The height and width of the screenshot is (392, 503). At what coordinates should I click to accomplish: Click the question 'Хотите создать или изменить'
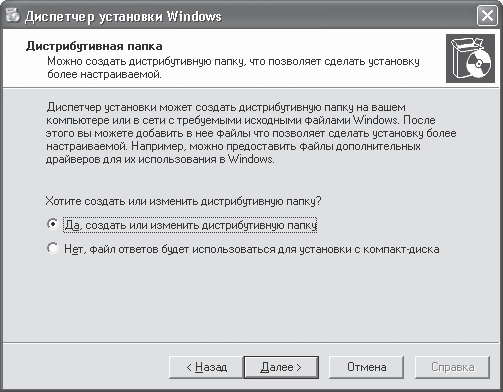pos(183,201)
